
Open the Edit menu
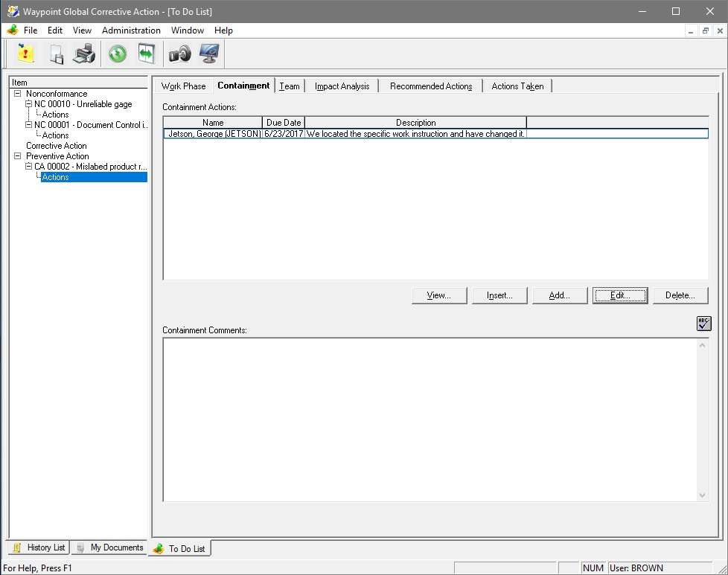pyautogui.click(x=55, y=30)
